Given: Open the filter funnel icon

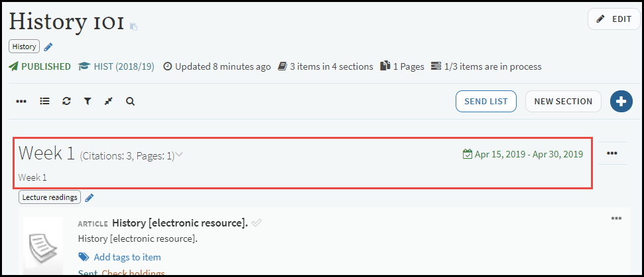Looking at the screenshot, I should point(87,101).
